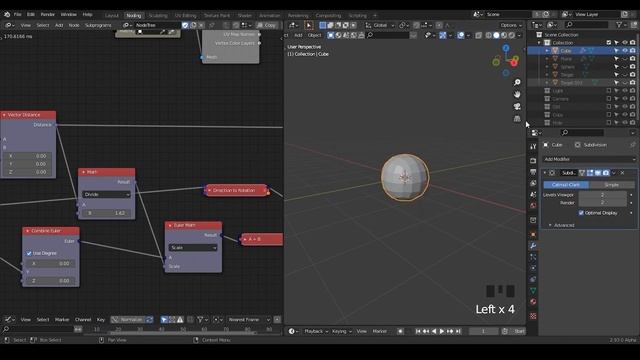Toggle X-ray in the viewport header
This screenshot has height=360, width=640.
(478, 36)
